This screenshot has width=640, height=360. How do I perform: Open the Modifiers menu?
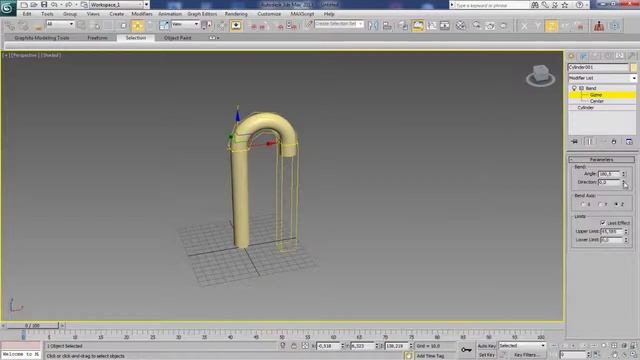pyautogui.click(x=142, y=14)
